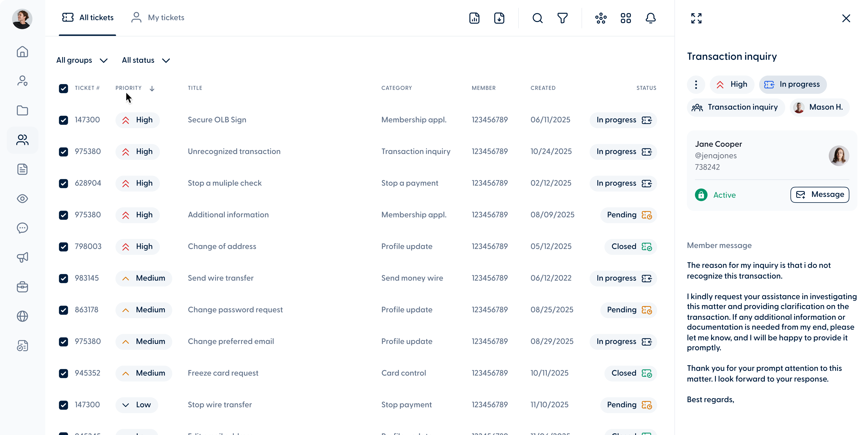Click Jane Cooper's profile photo

click(839, 156)
